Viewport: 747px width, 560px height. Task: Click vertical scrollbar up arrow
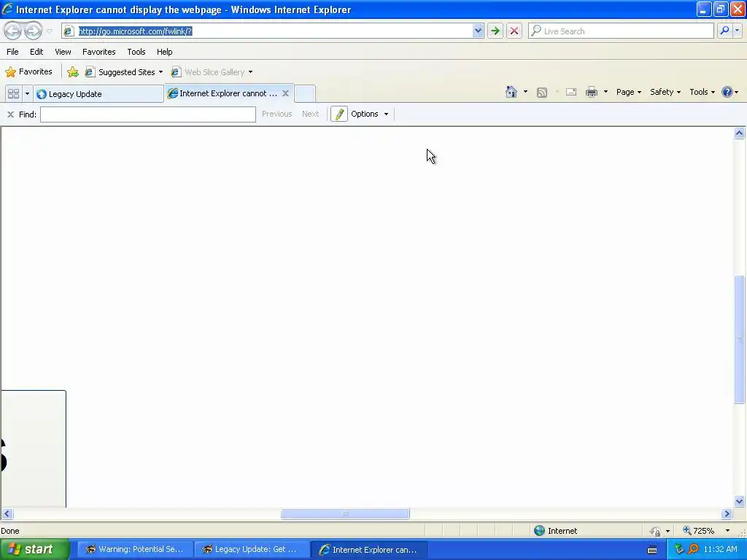(x=740, y=133)
